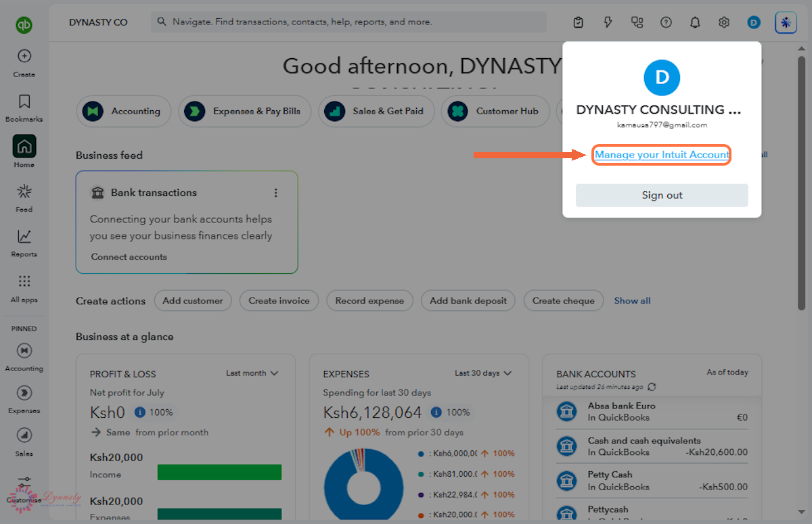Screen dimensions: 812x524
Task: Open the All apps grid
Action: coord(24,281)
